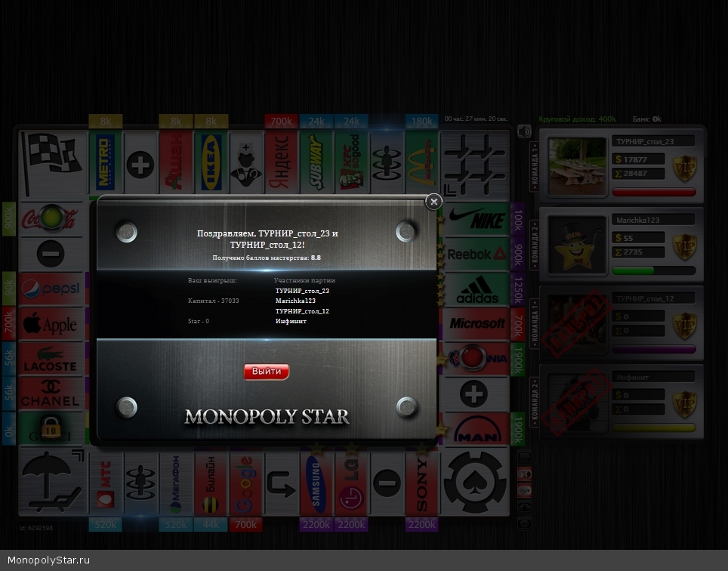The width and height of the screenshot is (728, 571).
Task: Toggle the BUY option icon
Action: pos(525,490)
